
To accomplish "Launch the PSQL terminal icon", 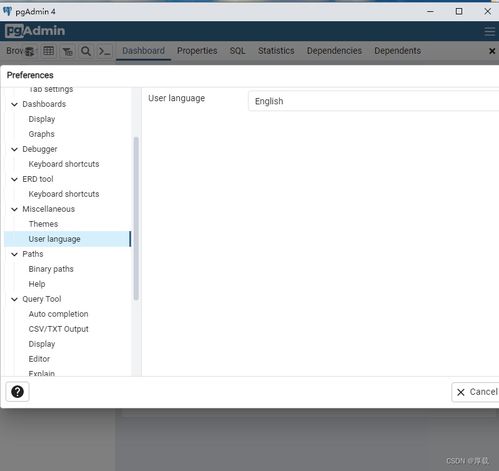I will 104,51.
